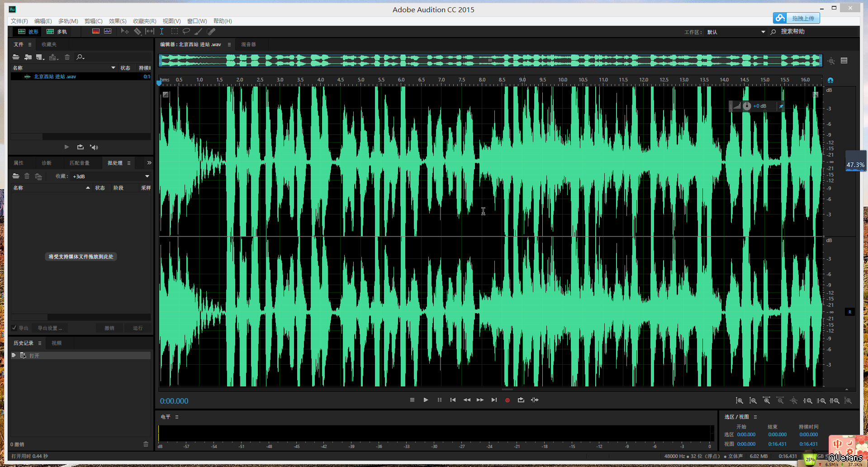This screenshot has height=467, width=868.
Task: Select the Time Selection tool
Action: [x=161, y=32]
